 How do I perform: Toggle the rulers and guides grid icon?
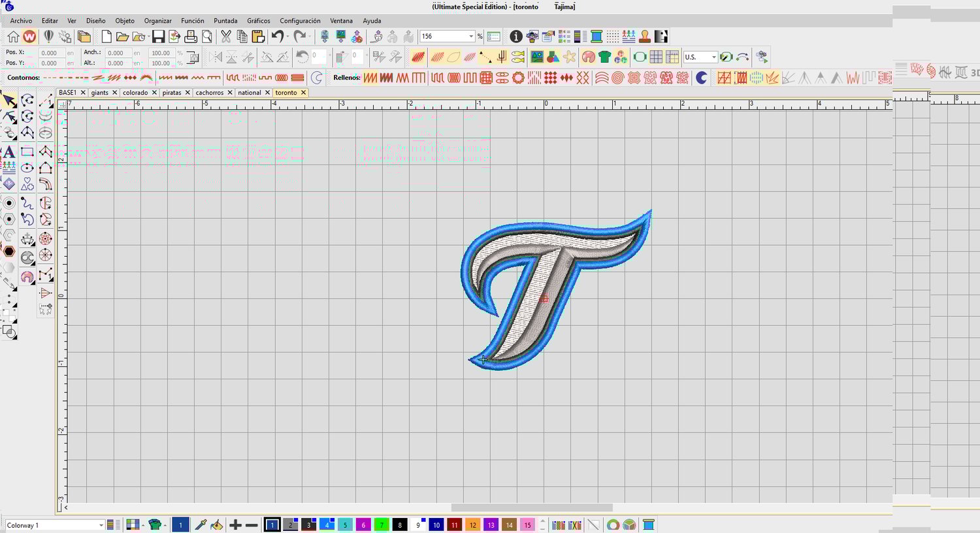[672, 57]
